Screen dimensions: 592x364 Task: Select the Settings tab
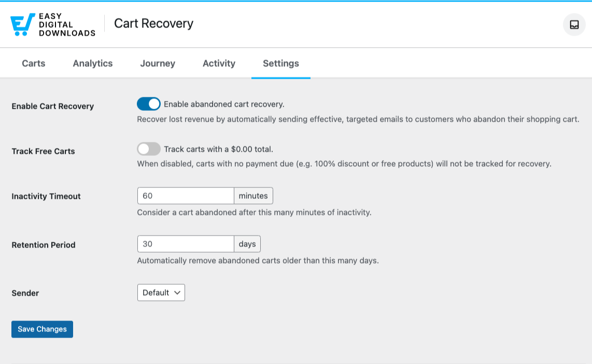(x=281, y=63)
